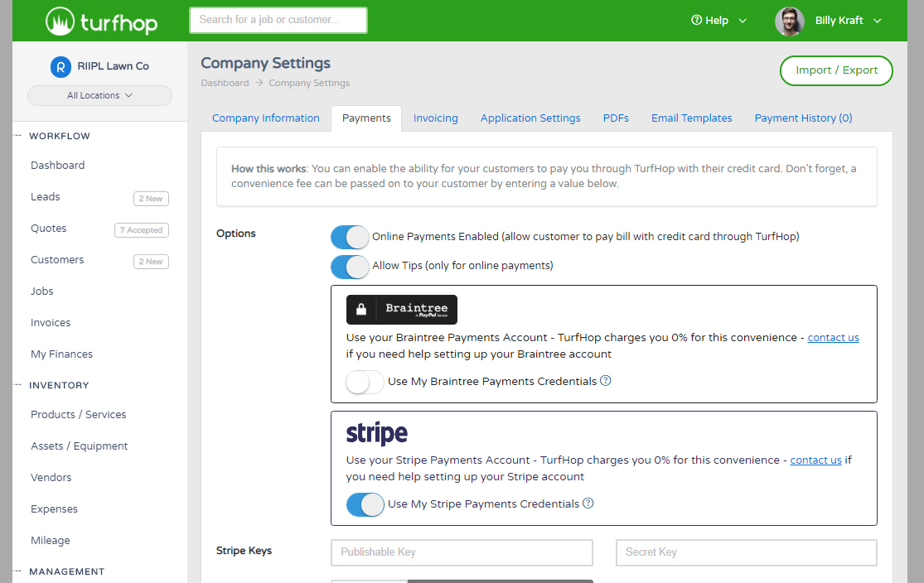The height and width of the screenshot is (583, 924).
Task: Open the Email Templates tab
Action: 691,118
